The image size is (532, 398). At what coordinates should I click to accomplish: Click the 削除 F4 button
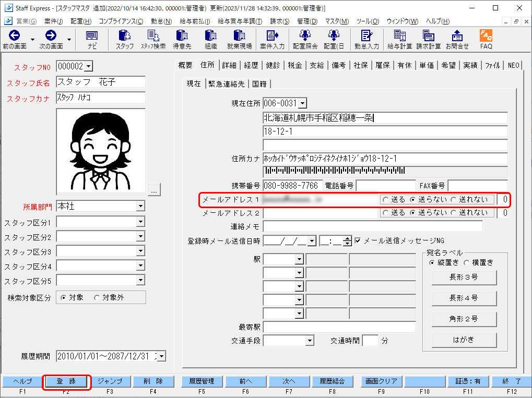(153, 381)
